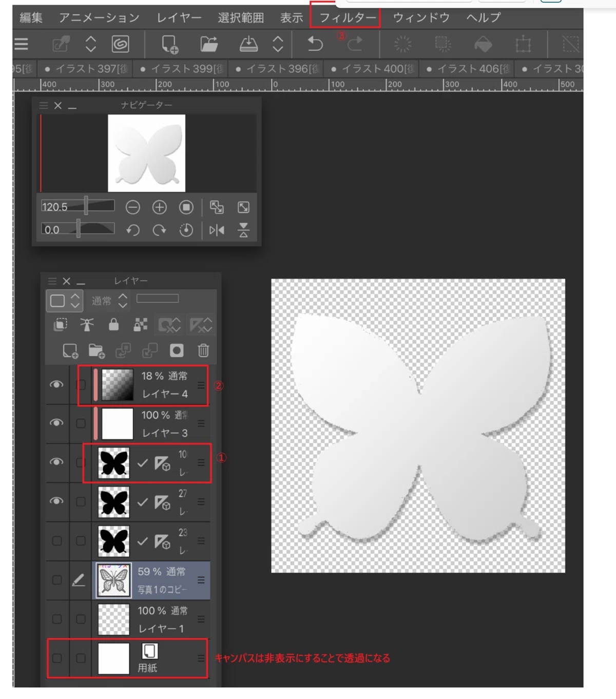Image resolution: width=616 pixels, height=699 pixels.
Task: Switch to the イラスト400 document tab
Action: [373, 68]
